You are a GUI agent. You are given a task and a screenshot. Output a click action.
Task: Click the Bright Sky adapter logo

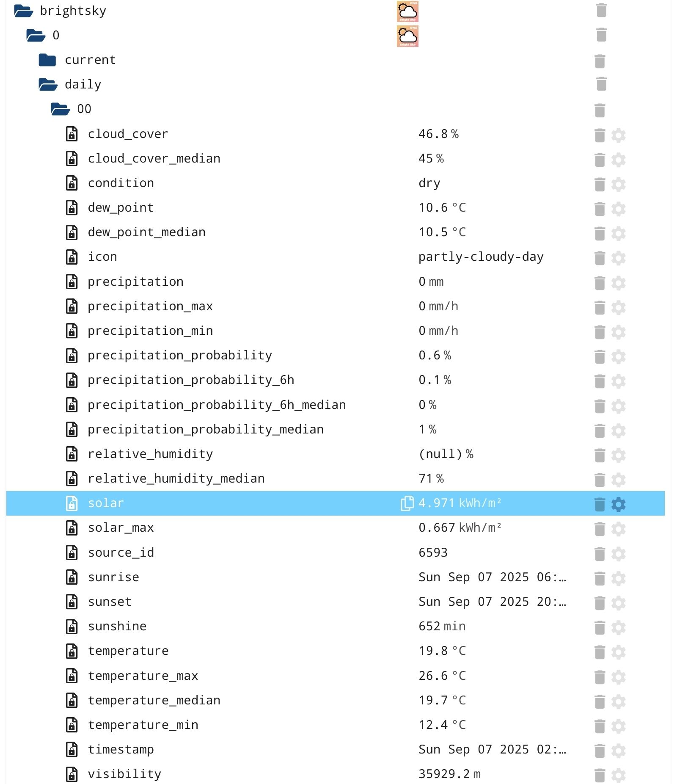click(x=407, y=11)
